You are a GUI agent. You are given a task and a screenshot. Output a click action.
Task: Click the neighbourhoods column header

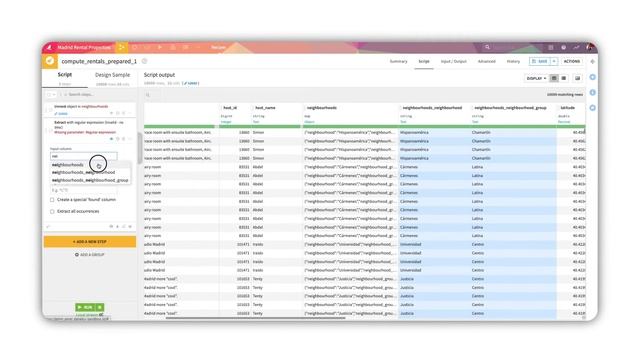pos(322,108)
